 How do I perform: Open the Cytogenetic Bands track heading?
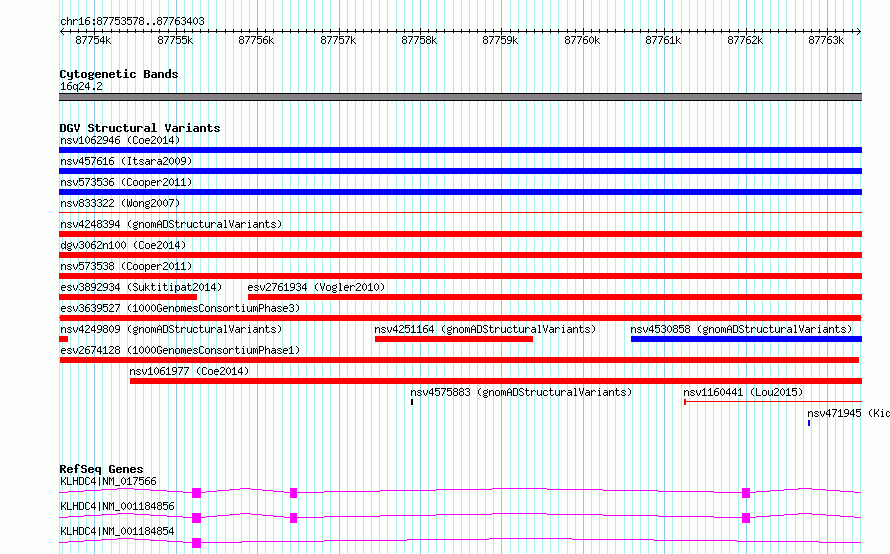(119, 74)
